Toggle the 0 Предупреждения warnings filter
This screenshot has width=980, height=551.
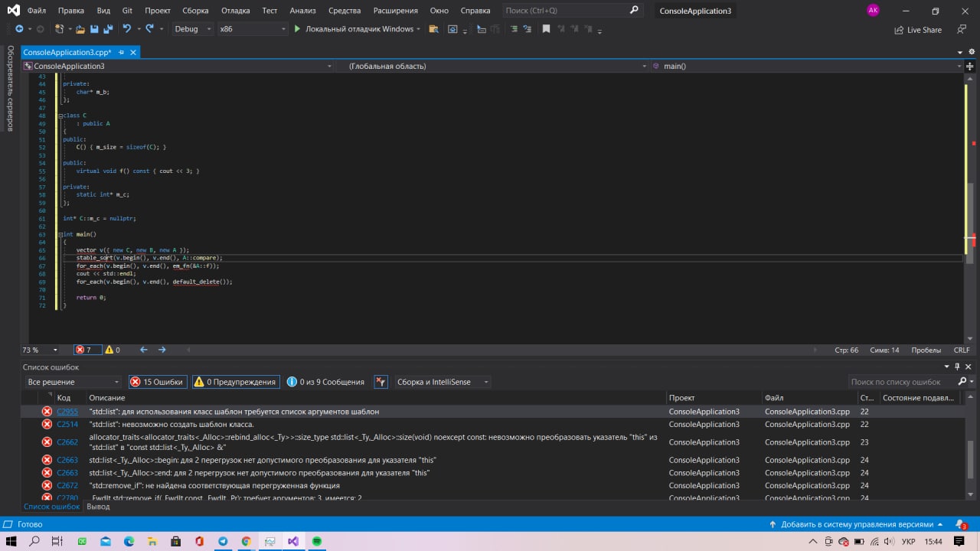point(234,382)
